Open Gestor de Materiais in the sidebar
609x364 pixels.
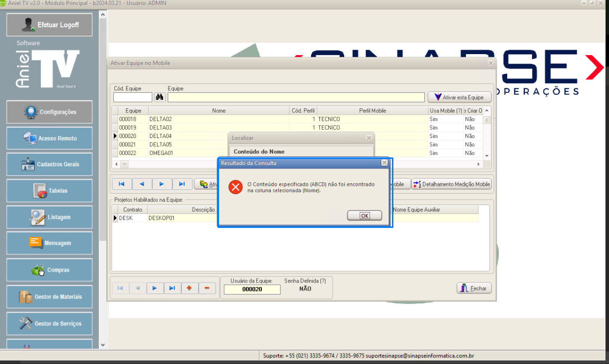pyautogui.click(x=49, y=297)
